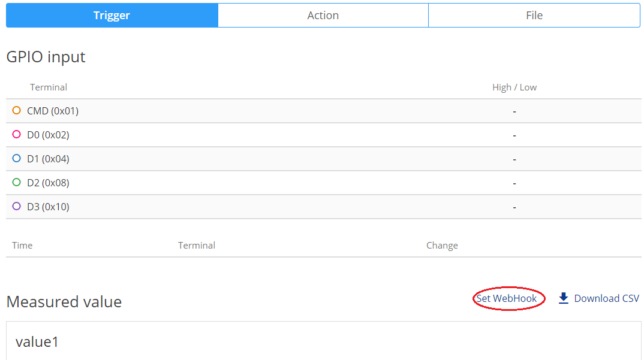Click the pink D0 terminal indicator
The image size is (644, 360).
point(16,135)
